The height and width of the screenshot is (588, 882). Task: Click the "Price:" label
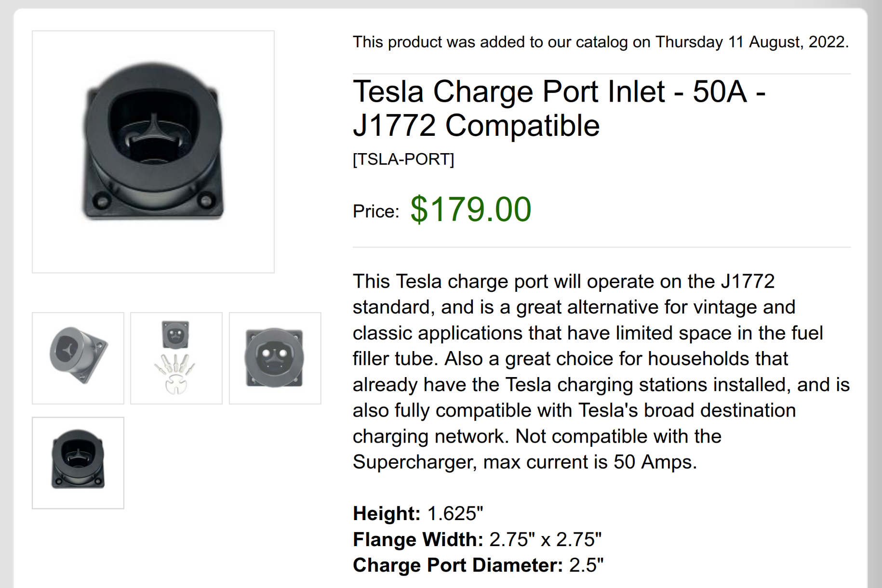tap(376, 211)
